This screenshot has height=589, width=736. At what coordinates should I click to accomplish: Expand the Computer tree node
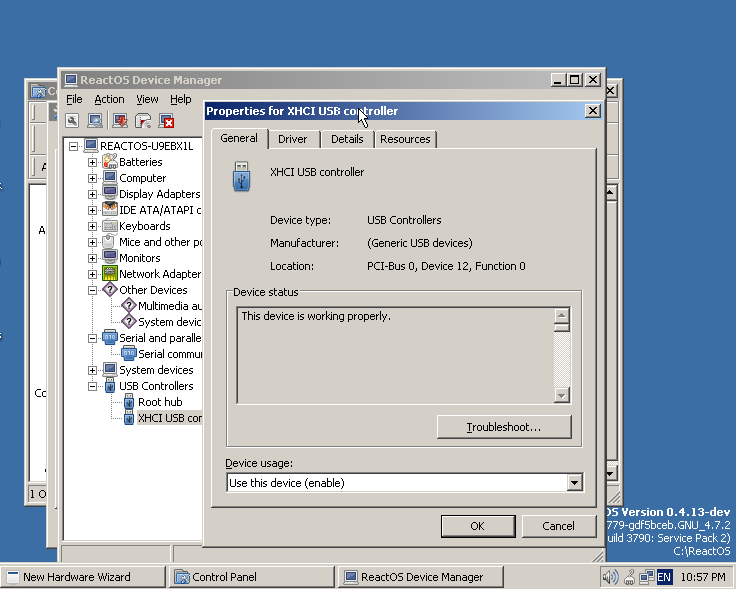[92, 178]
